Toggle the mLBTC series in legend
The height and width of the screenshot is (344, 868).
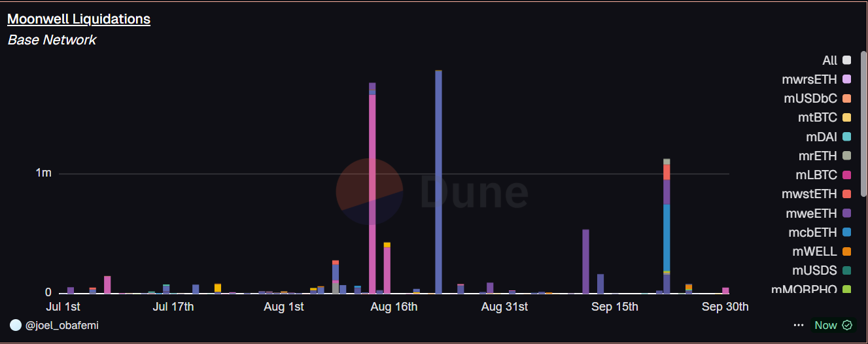pos(823,175)
